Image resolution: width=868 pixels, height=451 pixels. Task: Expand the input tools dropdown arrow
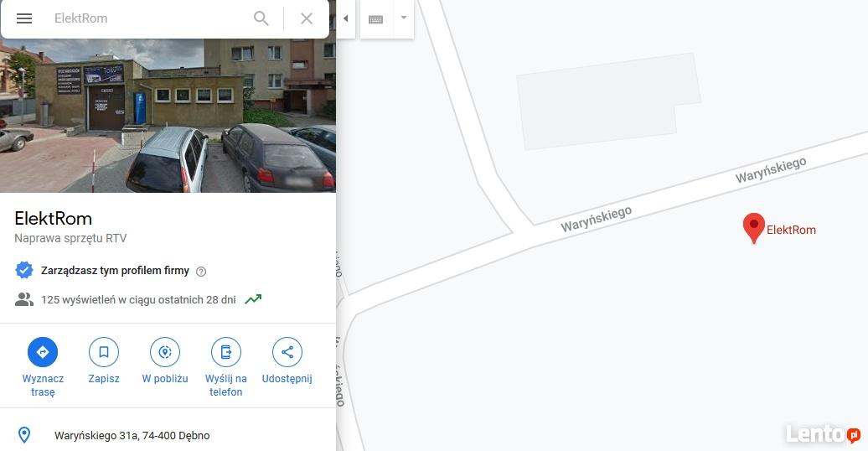click(x=404, y=18)
